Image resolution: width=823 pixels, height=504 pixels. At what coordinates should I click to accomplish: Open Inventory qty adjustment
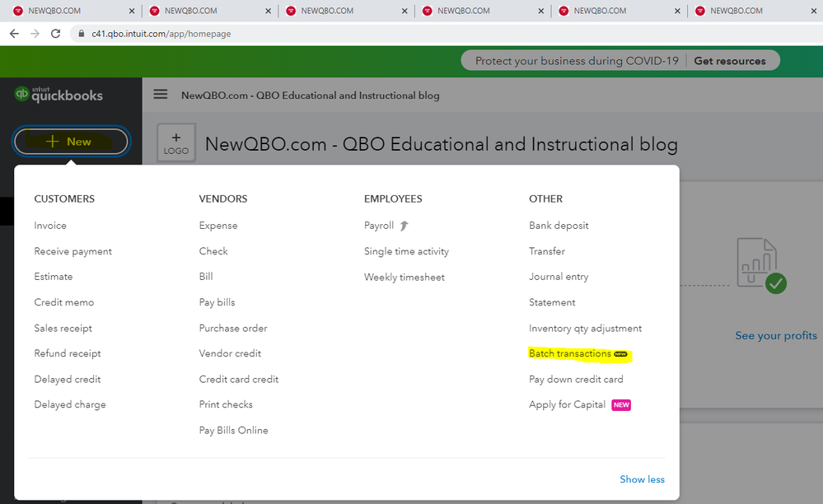pos(585,328)
